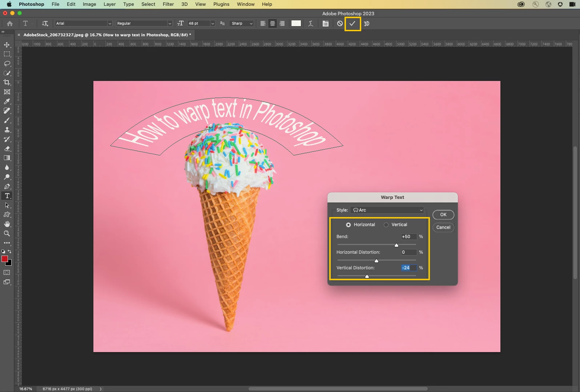This screenshot has width=580, height=392.
Task: Select the Horizontal Type tool
Action: 7,196
